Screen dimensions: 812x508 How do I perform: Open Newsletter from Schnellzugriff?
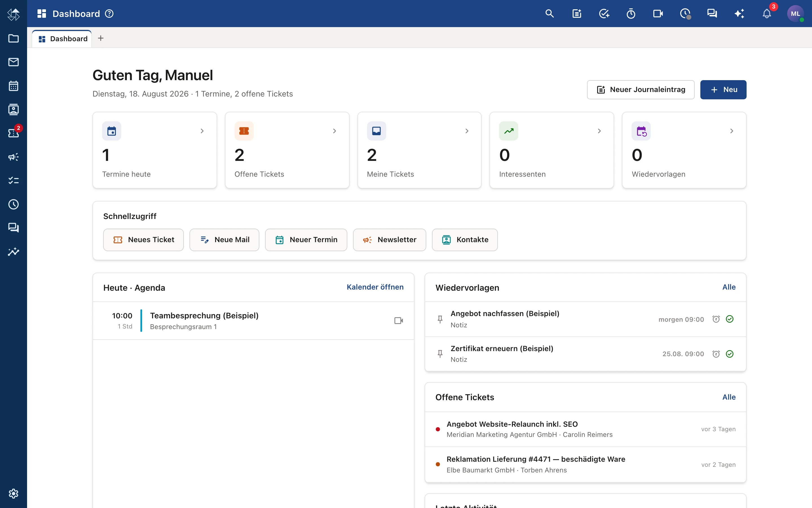(389, 240)
